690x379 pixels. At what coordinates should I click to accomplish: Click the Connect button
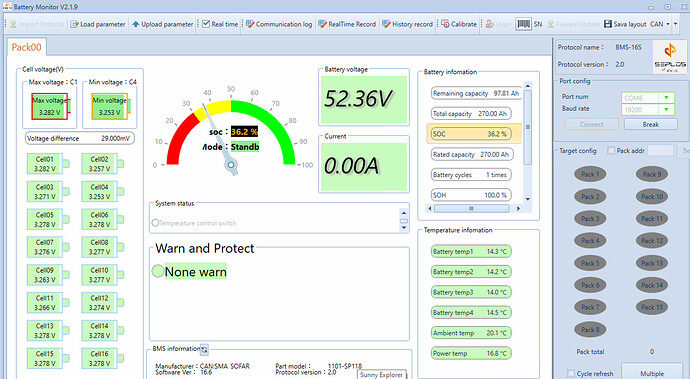(591, 125)
